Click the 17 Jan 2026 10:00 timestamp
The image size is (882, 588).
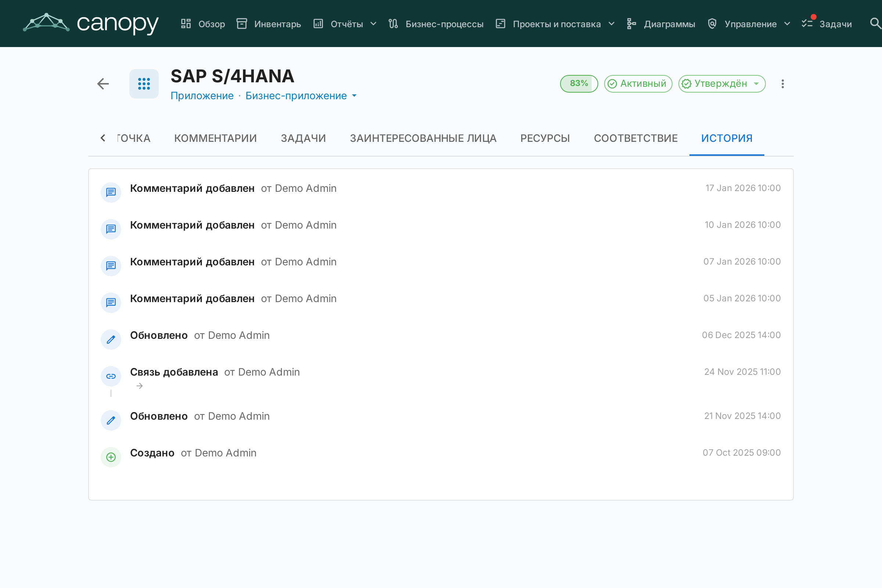point(743,188)
